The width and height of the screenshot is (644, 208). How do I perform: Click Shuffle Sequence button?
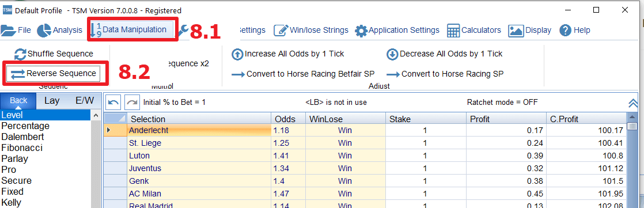(x=54, y=54)
